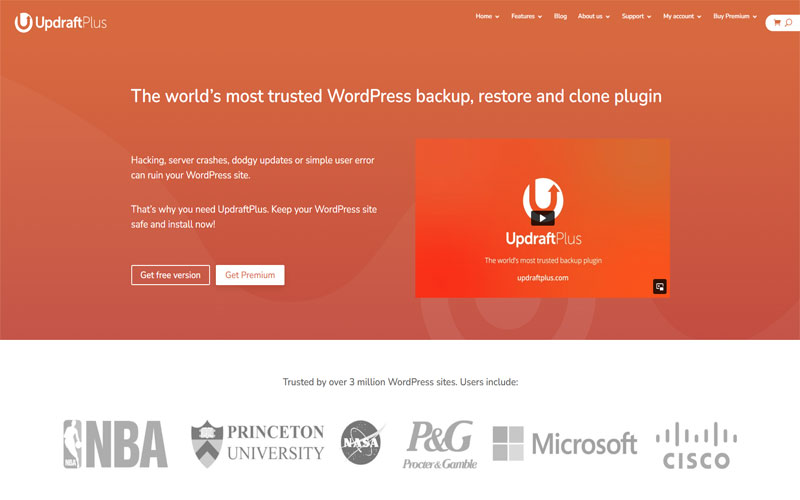Image resolution: width=800 pixels, height=500 pixels.
Task: Click the Cisco logo
Action: pos(696,445)
